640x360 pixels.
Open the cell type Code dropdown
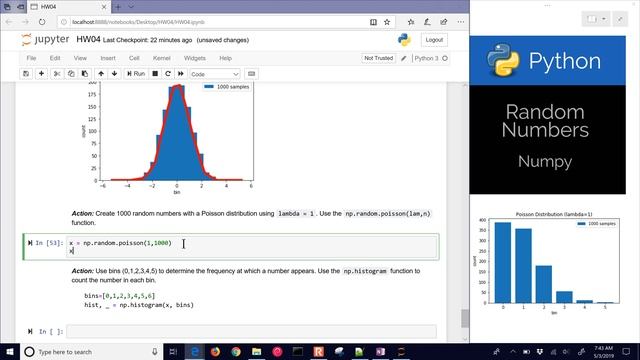pos(215,74)
